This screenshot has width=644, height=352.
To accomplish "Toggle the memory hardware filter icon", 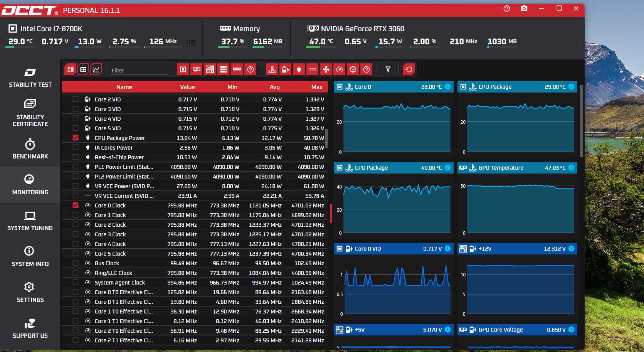I will tap(237, 69).
